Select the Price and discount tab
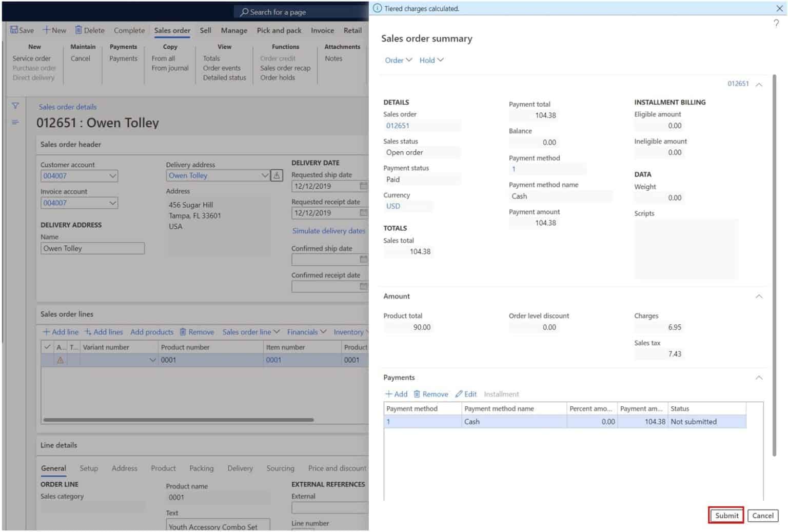The image size is (788, 532). pos(337,468)
